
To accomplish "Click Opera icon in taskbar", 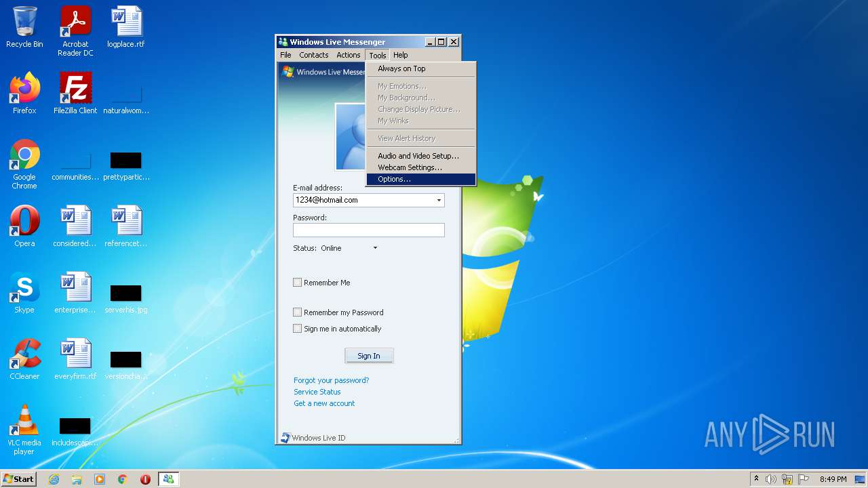I will pyautogui.click(x=145, y=479).
